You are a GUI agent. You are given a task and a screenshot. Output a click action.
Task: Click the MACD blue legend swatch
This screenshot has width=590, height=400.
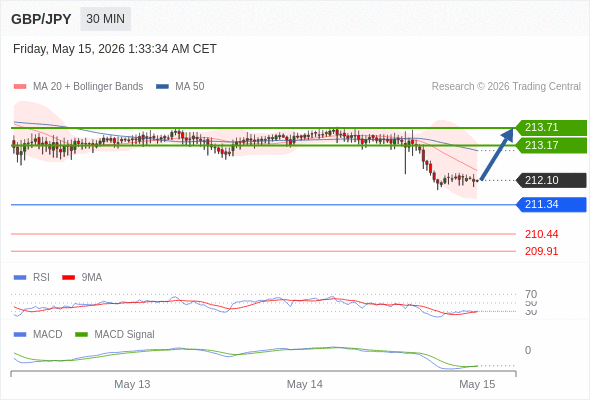point(20,335)
